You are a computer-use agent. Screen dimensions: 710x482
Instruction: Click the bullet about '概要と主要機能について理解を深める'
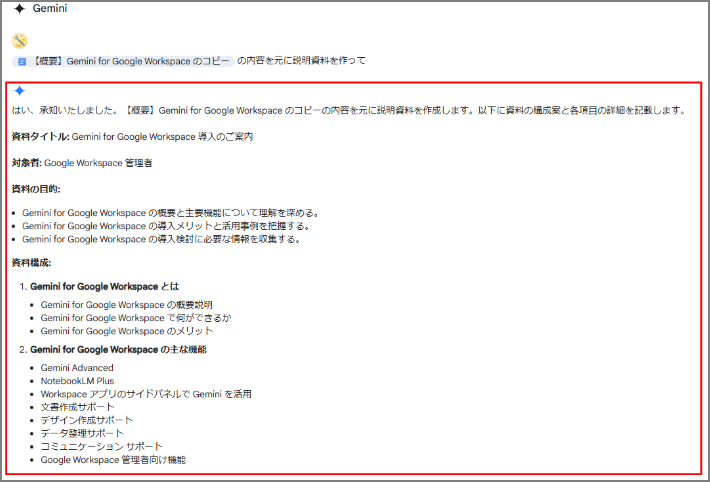click(x=172, y=212)
